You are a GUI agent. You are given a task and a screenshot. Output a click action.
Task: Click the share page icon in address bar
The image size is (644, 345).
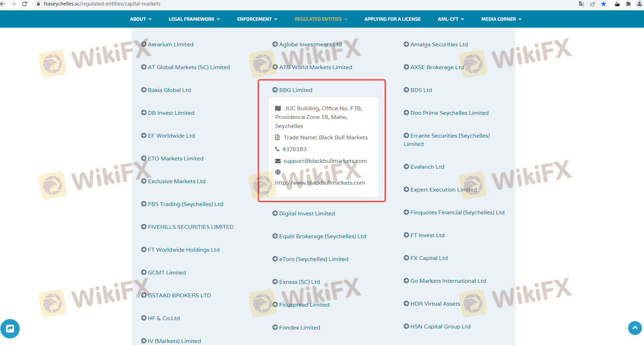coord(593,4)
